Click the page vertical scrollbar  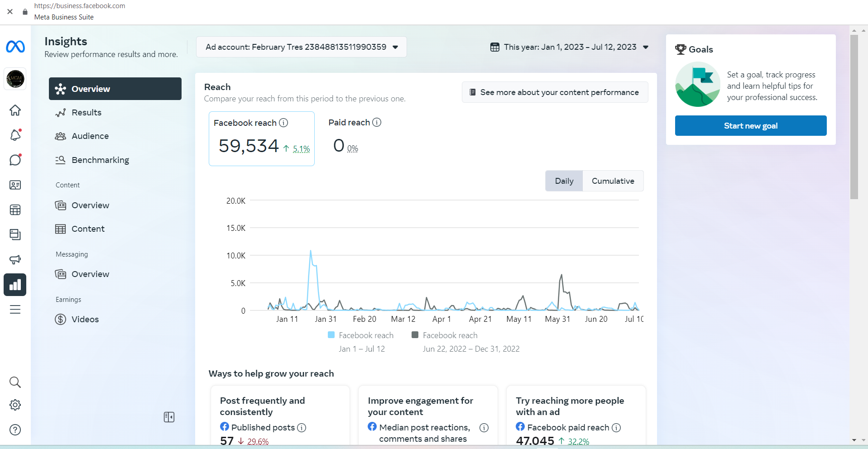click(x=854, y=117)
